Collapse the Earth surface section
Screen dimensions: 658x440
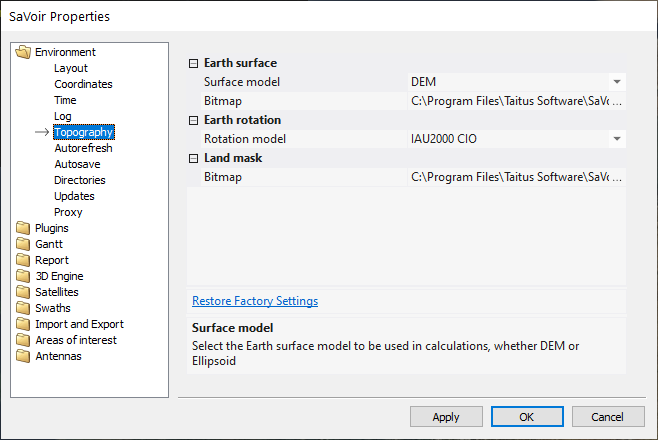[x=194, y=63]
